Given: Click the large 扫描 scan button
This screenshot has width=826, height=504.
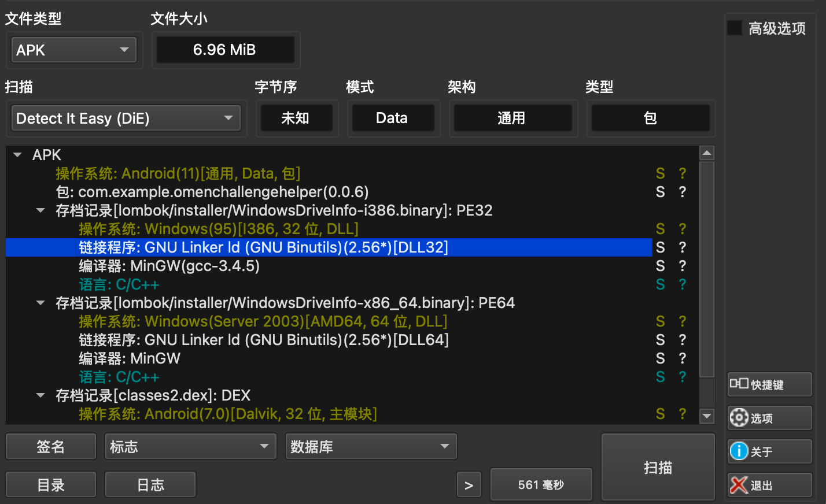Looking at the screenshot, I should click(x=658, y=467).
